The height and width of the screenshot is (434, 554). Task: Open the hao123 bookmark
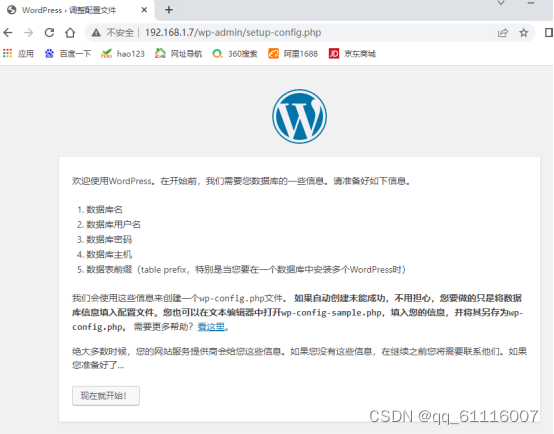(x=123, y=54)
